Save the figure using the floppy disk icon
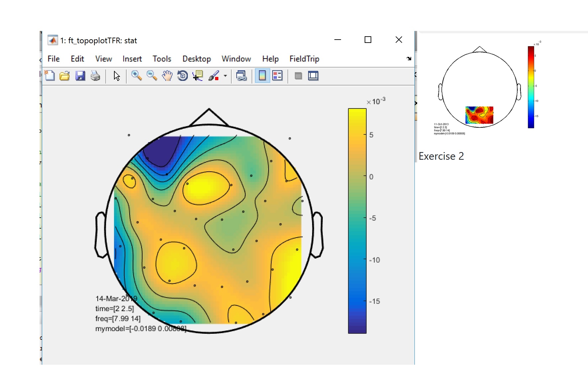The height and width of the screenshot is (389, 588). [x=80, y=76]
